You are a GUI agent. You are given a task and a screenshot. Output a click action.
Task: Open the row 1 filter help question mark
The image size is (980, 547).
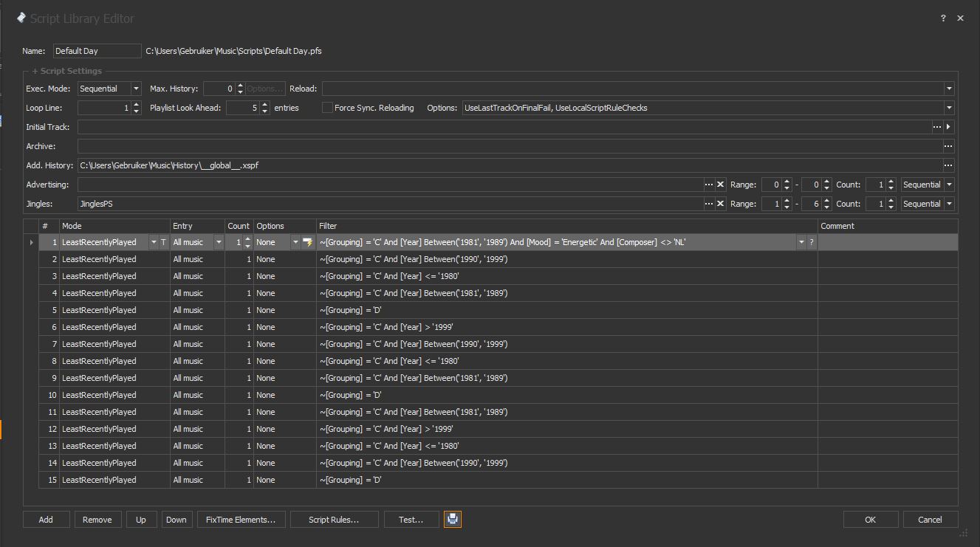(812, 242)
